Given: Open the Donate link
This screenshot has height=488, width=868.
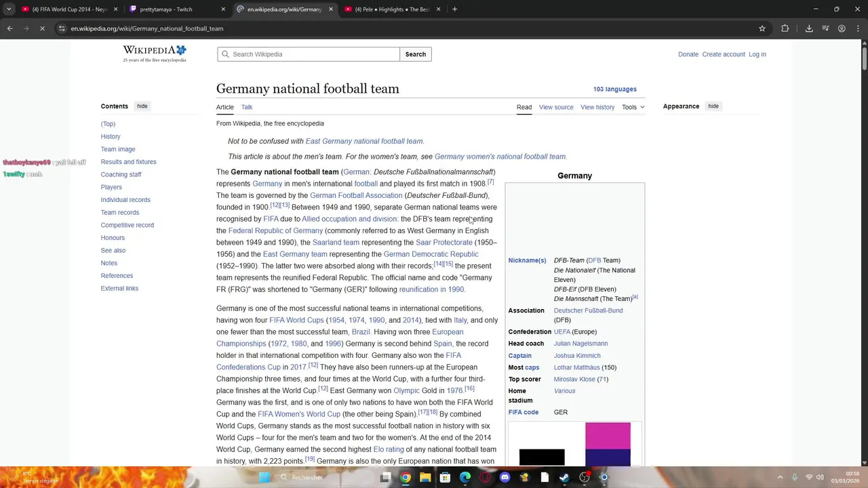Looking at the screenshot, I should 688,54.
